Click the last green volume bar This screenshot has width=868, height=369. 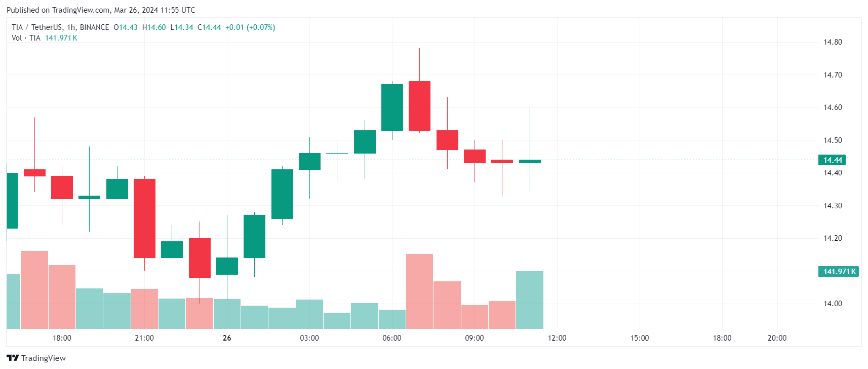click(x=530, y=300)
